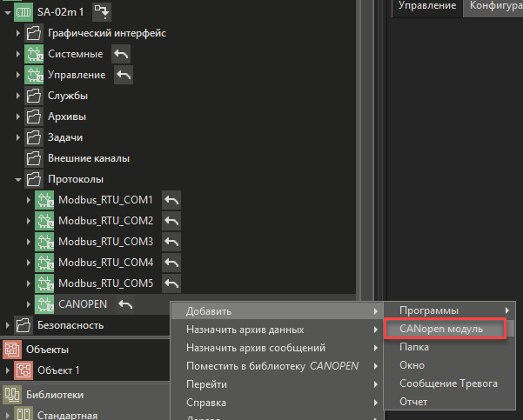This screenshot has width=523, height=420.
Task: Expand the Объект 1 node
Action: pyautogui.click(x=7, y=370)
